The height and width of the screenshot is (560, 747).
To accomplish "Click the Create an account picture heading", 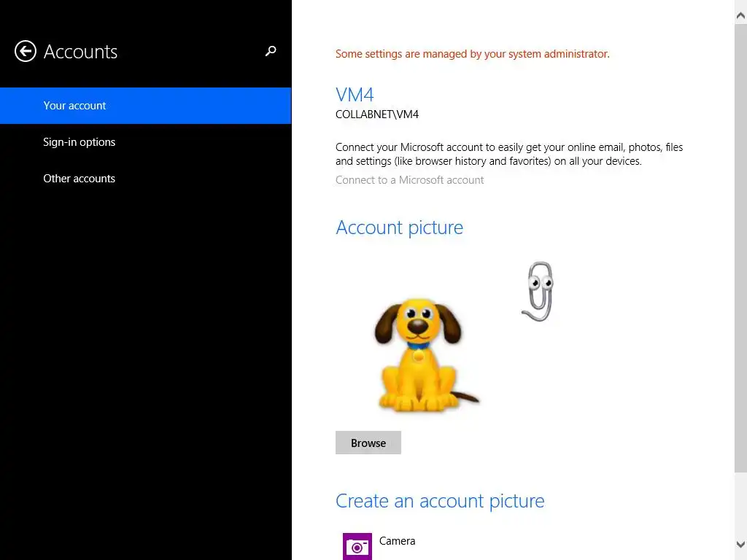I will point(440,501).
